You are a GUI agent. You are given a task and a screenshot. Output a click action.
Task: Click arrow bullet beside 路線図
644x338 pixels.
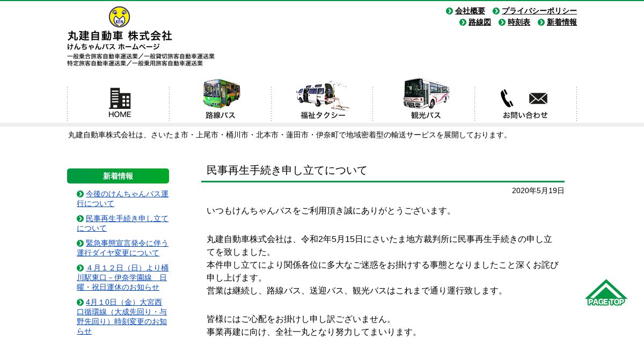[463, 22]
